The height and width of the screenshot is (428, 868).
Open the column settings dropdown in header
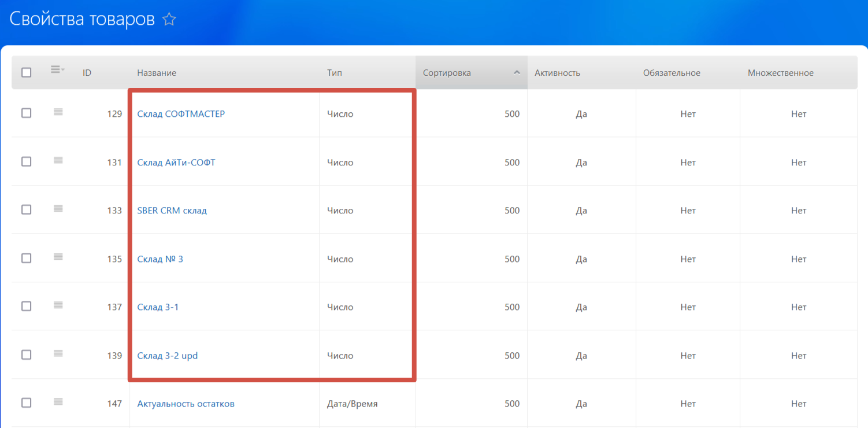point(57,70)
